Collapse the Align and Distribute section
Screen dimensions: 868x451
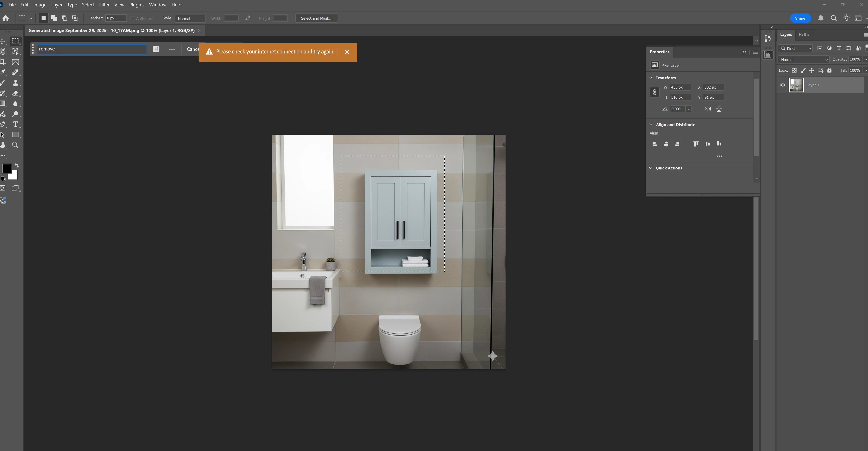651,125
